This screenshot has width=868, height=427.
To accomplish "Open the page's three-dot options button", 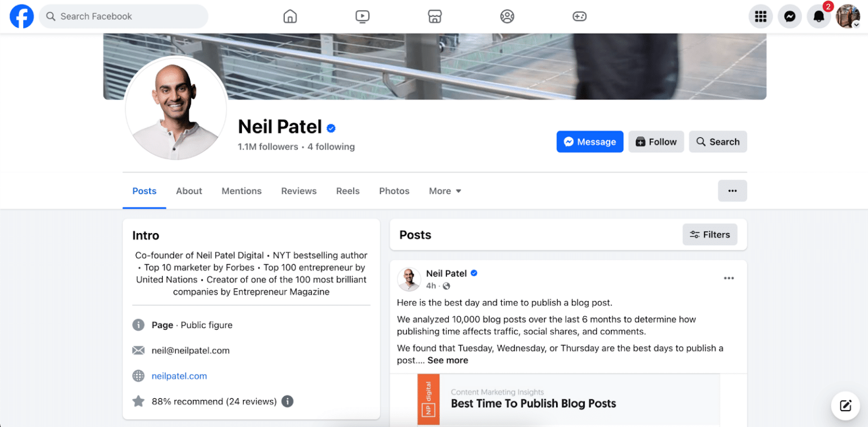I will coord(732,191).
